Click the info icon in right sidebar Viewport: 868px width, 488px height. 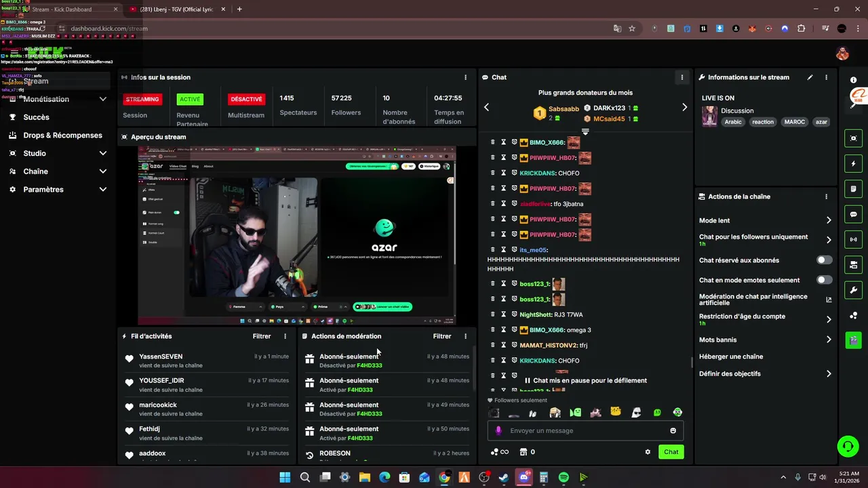pyautogui.click(x=853, y=80)
